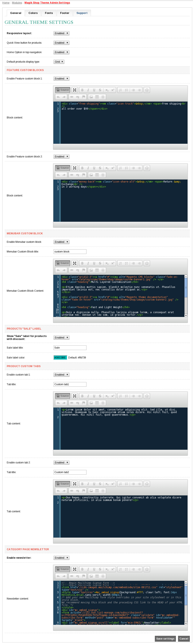Toggle Source mode in custom tab 2 editor
193x644 pixels.
point(63,484)
